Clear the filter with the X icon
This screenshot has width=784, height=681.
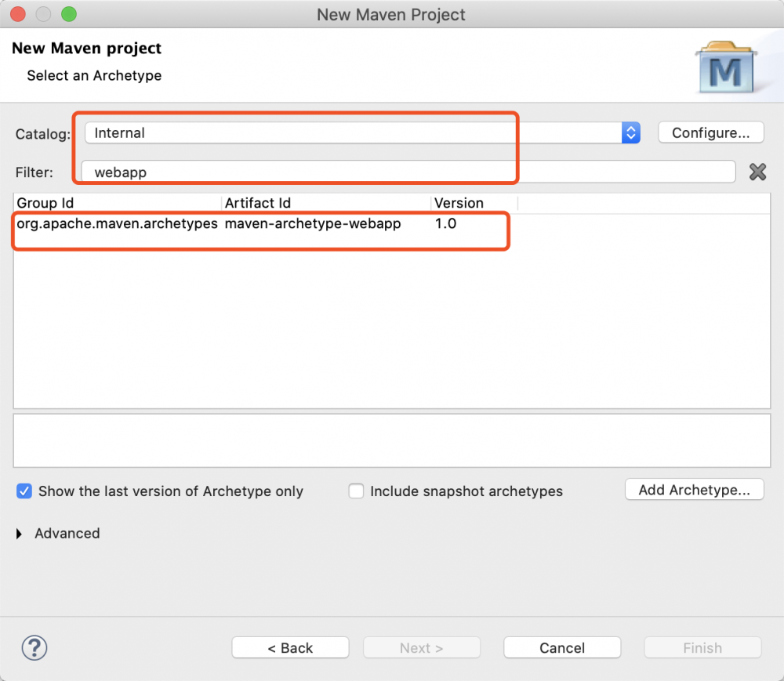point(757,172)
